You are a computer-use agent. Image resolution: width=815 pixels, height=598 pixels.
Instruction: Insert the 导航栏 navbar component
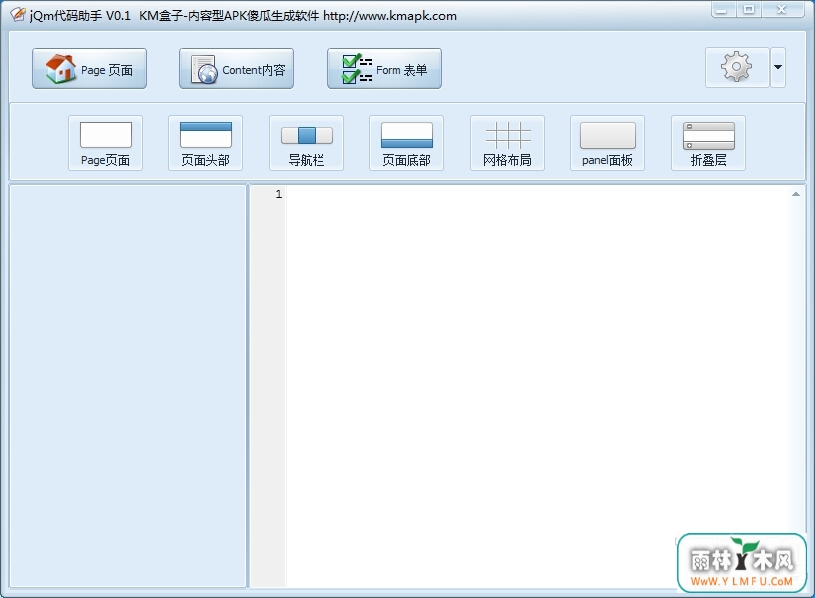[x=306, y=143]
